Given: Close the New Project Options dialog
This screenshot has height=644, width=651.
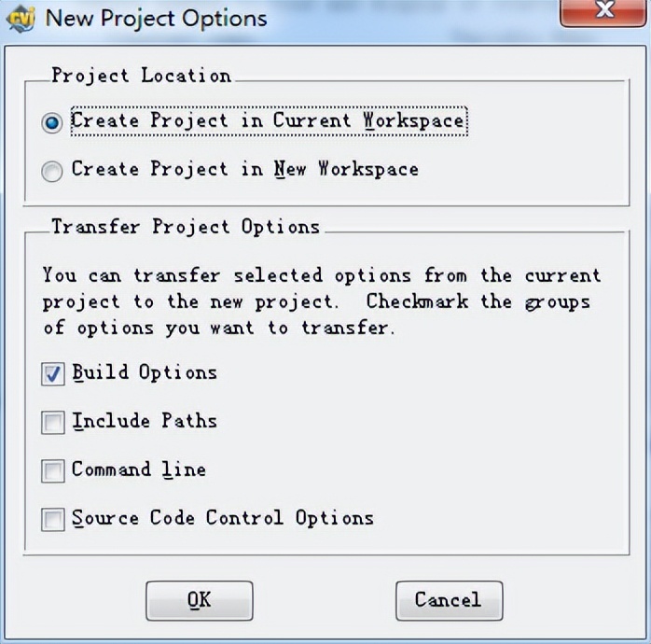Looking at the screenshot, I should 604,13.
